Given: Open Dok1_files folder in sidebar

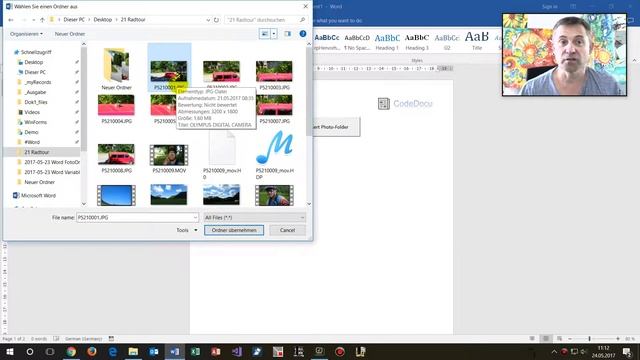Looking at the screenshot, I should point(36,102).
